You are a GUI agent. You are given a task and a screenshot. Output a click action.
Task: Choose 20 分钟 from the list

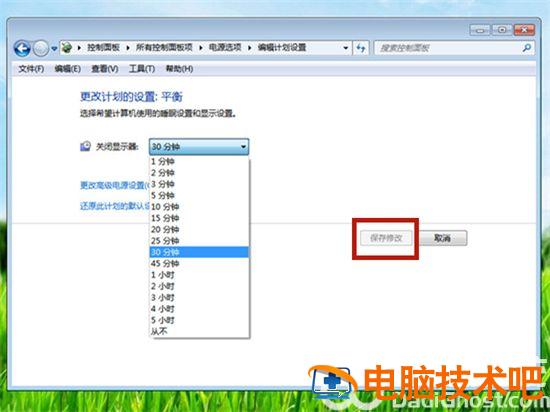point(199,229)
